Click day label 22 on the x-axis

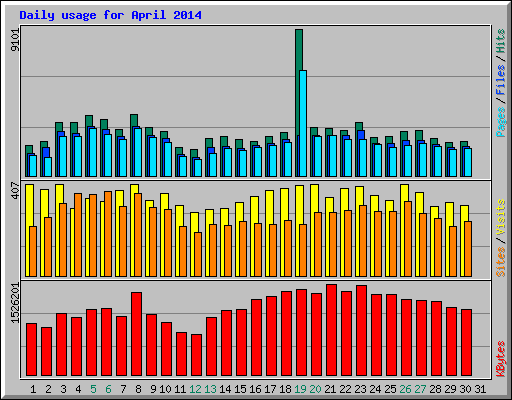(x=345, y=389)
